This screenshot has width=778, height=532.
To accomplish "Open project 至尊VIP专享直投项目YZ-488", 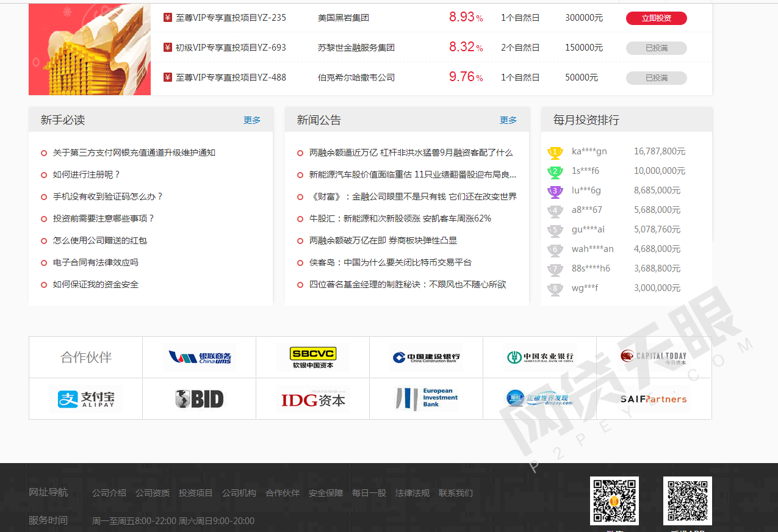I will pos(231,77).
